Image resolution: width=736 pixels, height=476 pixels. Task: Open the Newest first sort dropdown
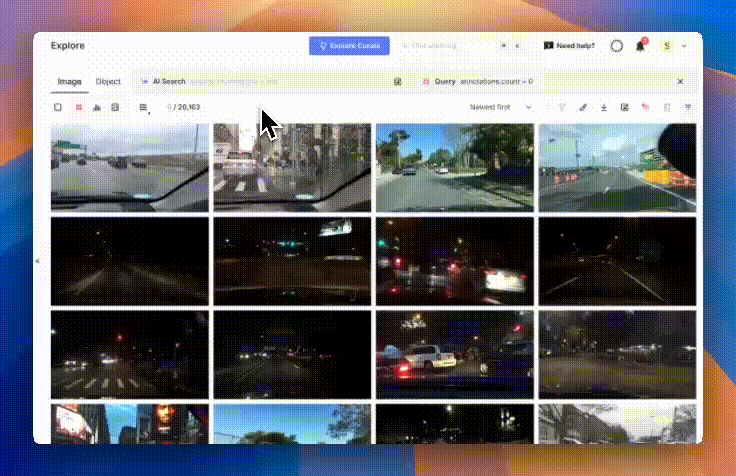501,107
